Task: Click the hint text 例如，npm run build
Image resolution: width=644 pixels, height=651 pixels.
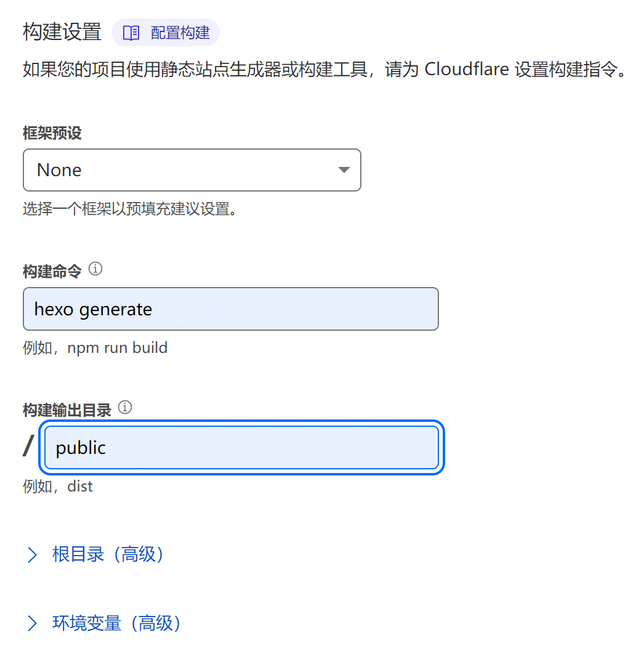Action: point(95,348)
